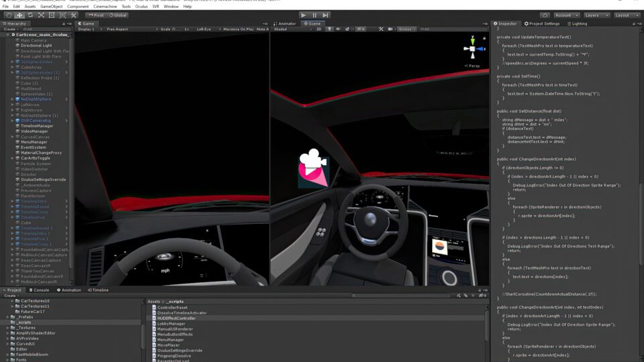The width and height of the screenshot is (644, 362).
Task: Click the orientation gizmo in the Scene view
Action: 472,48
